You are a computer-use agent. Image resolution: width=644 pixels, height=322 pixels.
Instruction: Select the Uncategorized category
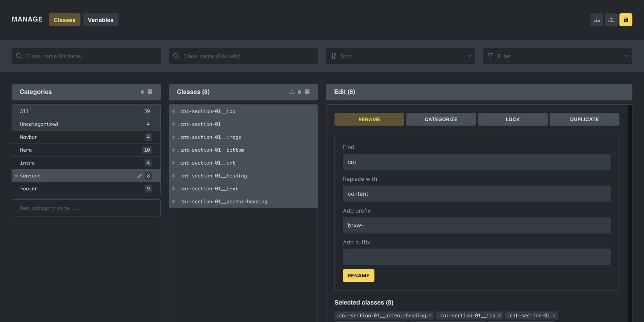[x=86, y=124]
